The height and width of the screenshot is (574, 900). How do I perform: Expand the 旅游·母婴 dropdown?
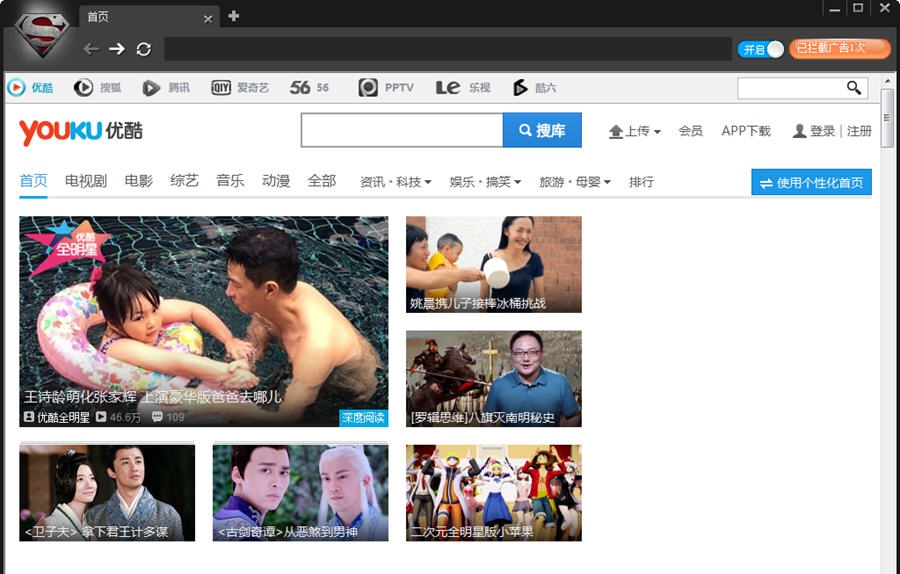(575, 182)
